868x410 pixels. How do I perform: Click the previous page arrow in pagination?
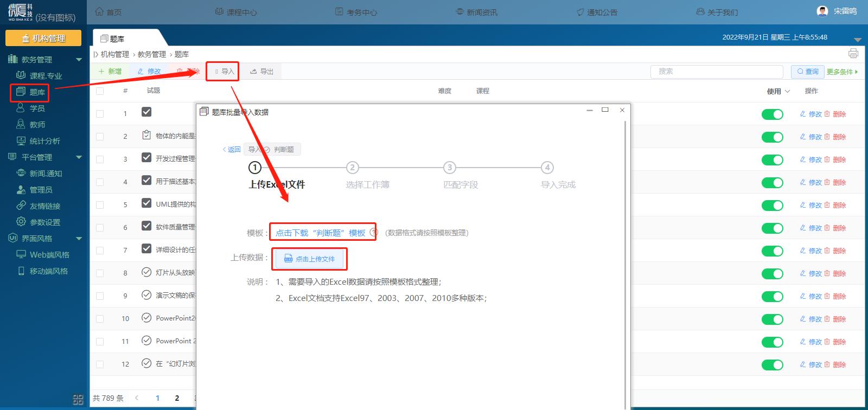pyautogui.click(x=137, y=398)
